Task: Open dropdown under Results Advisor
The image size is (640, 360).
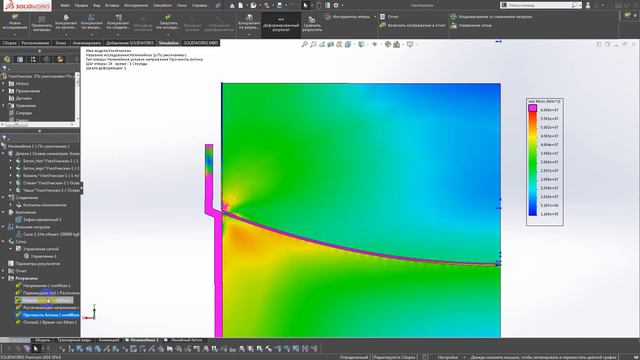Action: click(x=249, y=35)
